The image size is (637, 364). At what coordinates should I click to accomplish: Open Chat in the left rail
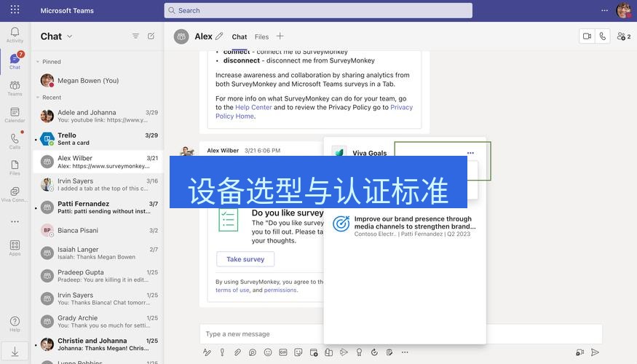pyautogui.click(x=15, y=61)
